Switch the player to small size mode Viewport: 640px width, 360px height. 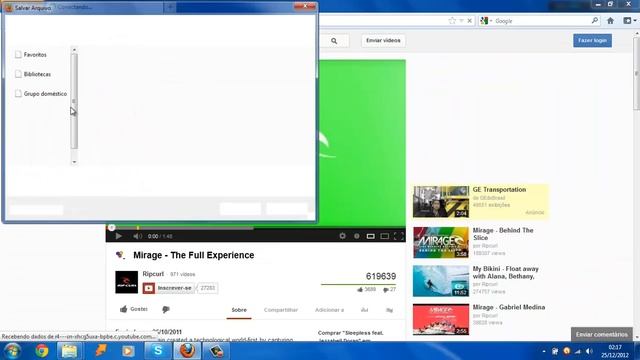370,236
